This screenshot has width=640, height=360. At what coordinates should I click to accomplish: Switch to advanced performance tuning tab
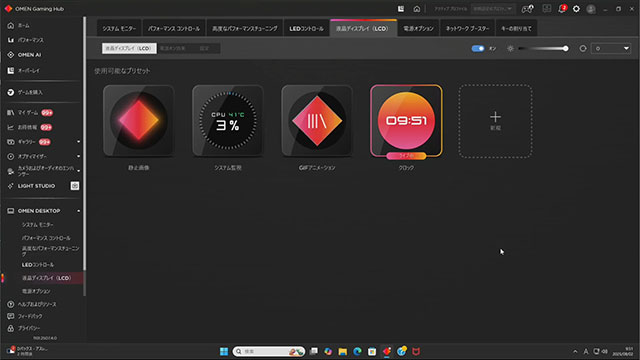click(x=244, y=28)
